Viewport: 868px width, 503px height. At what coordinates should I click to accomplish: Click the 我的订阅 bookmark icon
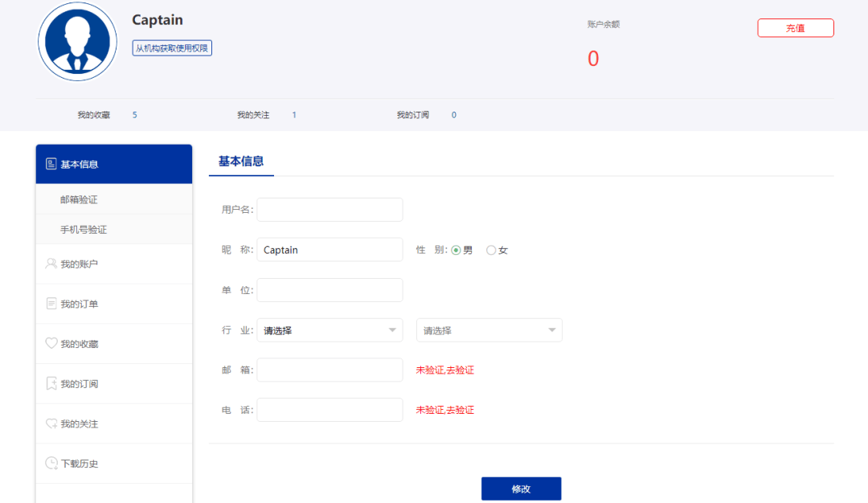(x=51, y=384)
